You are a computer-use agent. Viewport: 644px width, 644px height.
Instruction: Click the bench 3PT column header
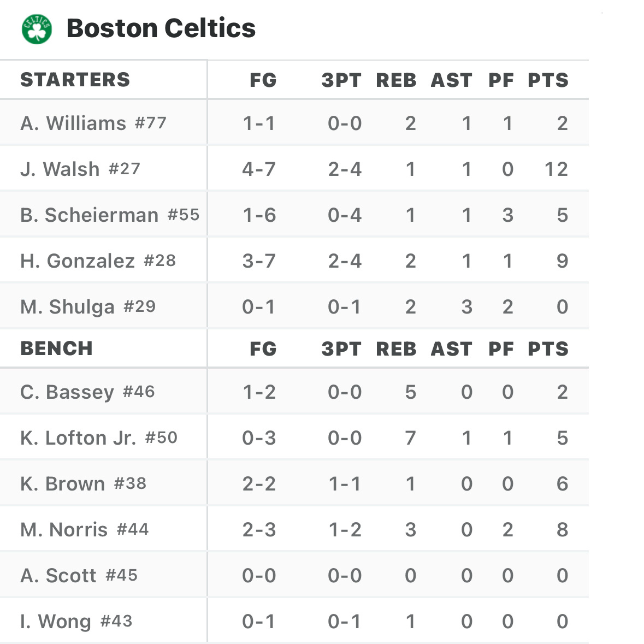pos(341,349)
